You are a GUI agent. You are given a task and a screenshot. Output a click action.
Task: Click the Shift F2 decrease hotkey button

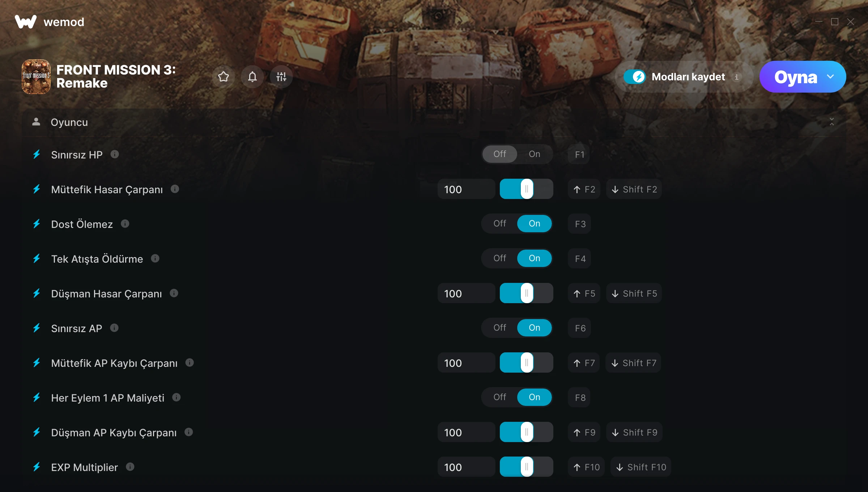634,189
